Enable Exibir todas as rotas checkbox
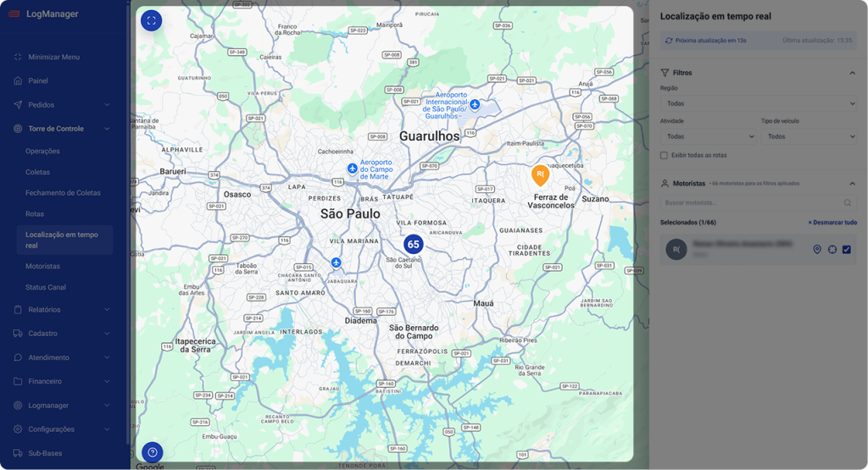The image size is (868, 470). 664,155
